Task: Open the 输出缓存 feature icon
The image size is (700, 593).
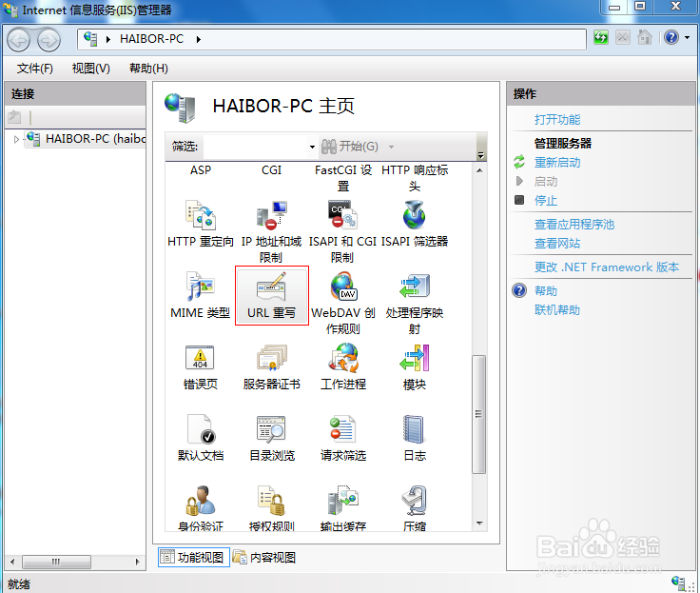Action: click(x=342, y=501)
